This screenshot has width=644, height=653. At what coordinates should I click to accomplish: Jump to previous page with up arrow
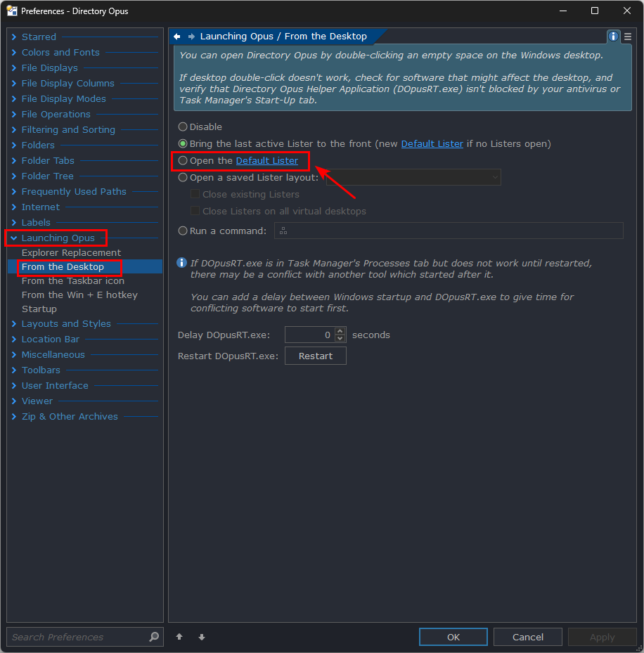(x=179, y=637)
